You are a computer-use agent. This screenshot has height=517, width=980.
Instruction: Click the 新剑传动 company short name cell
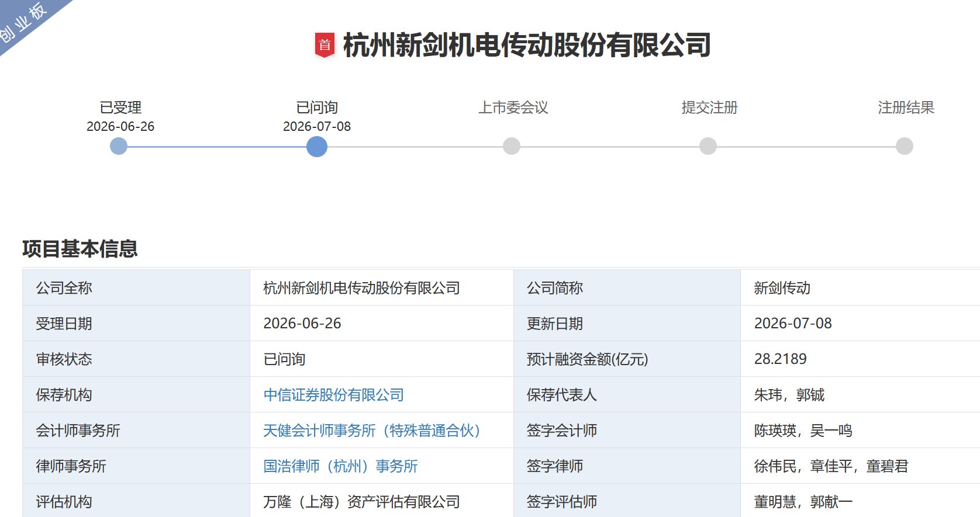tap(860, 287)
